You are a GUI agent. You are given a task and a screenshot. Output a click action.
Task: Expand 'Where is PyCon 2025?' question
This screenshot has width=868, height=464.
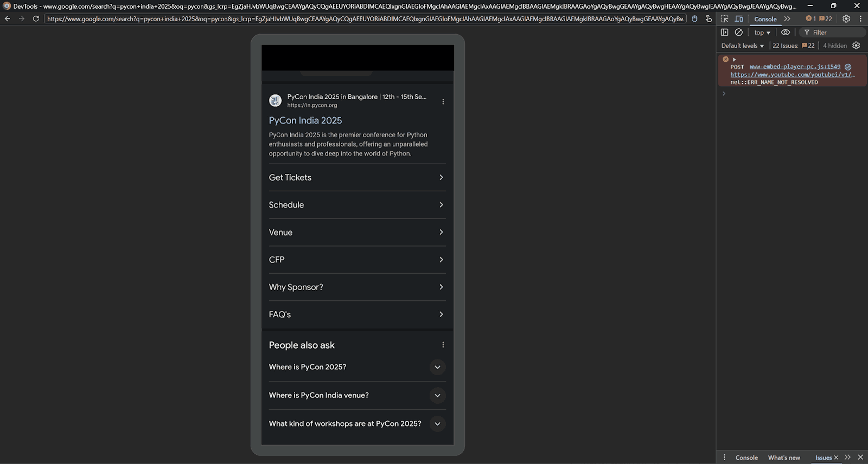tap(358, 367)
